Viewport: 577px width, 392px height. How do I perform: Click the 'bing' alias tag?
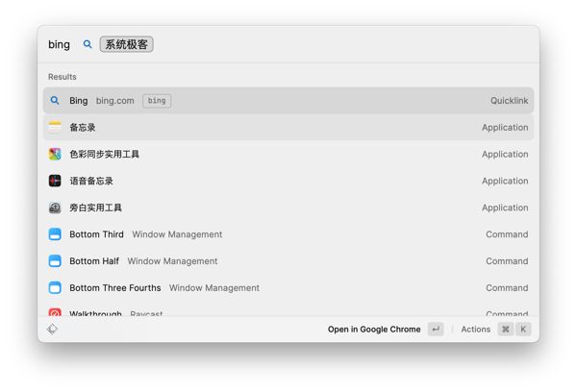pos(157,101)
